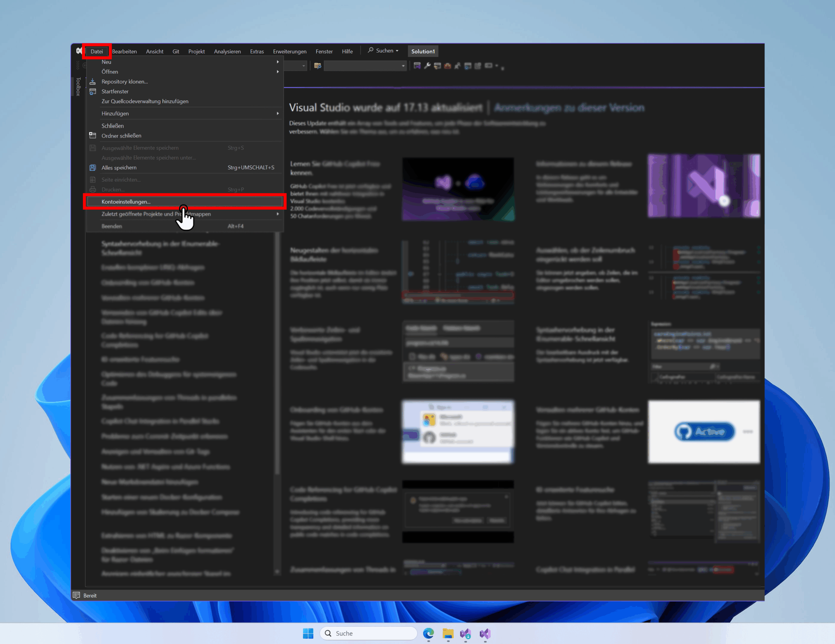The width and height of the screenshot is (835, 644).
Task: Open the Windows Start button
Action: coord(308,633)
